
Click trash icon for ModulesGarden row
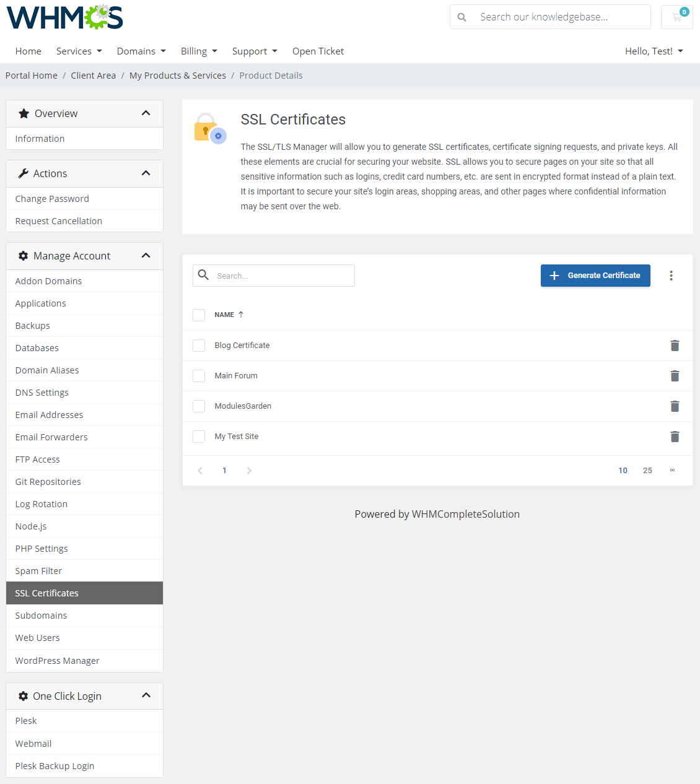coord(675,406)
